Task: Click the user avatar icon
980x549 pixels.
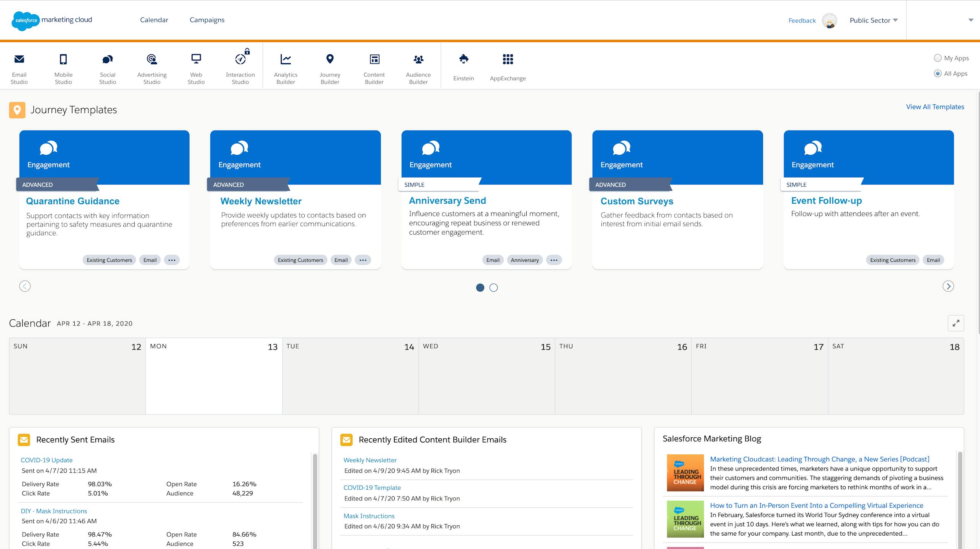Action: [830, 21]
